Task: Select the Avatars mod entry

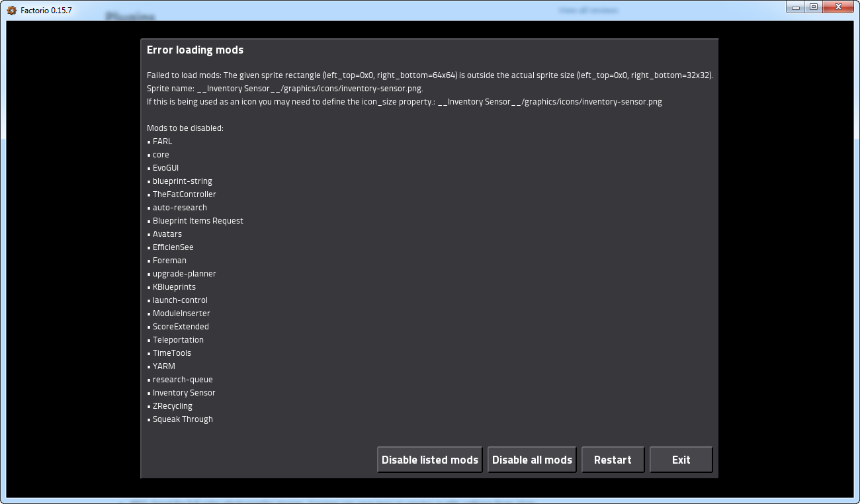Action: tap(167, 234)
